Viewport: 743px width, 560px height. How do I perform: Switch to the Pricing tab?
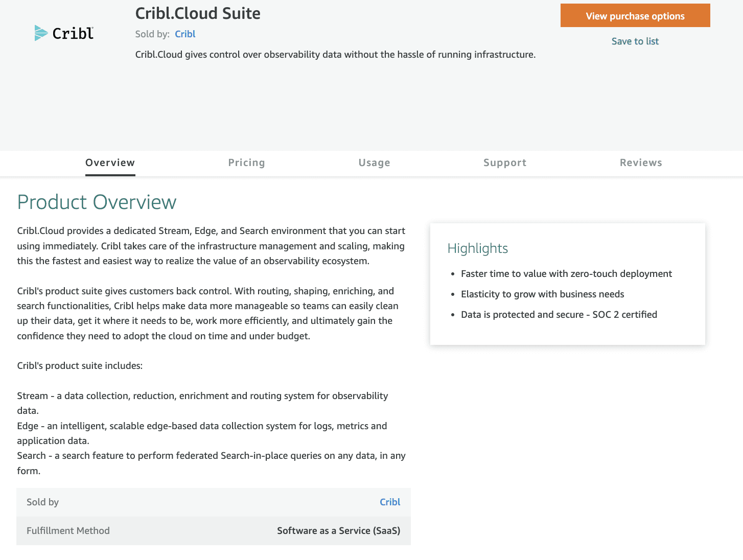point(246,163)
